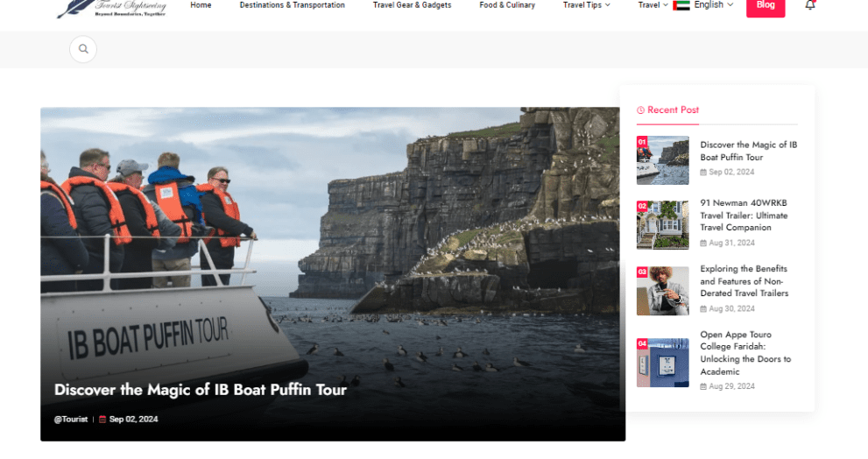868x459 pixels.
Task: Click the Tourist Sightseeing site logo
Action: pos(111,8)
